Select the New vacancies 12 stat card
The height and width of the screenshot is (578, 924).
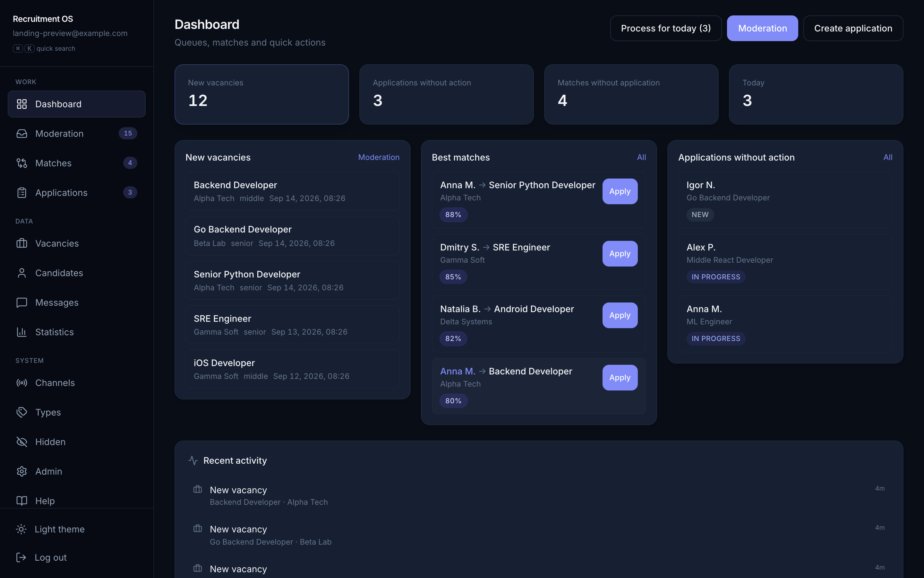coord(261,94)
